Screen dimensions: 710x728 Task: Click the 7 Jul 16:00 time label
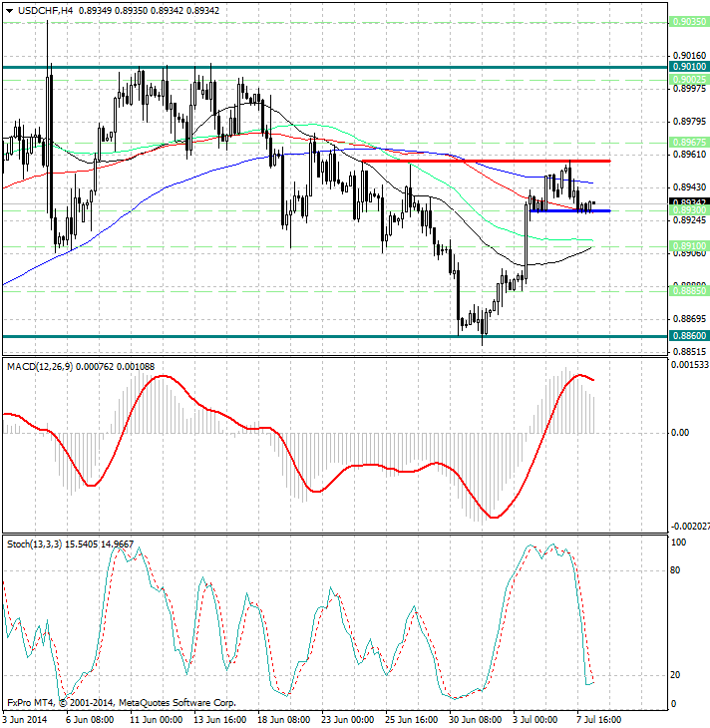(x=599, y=720)
